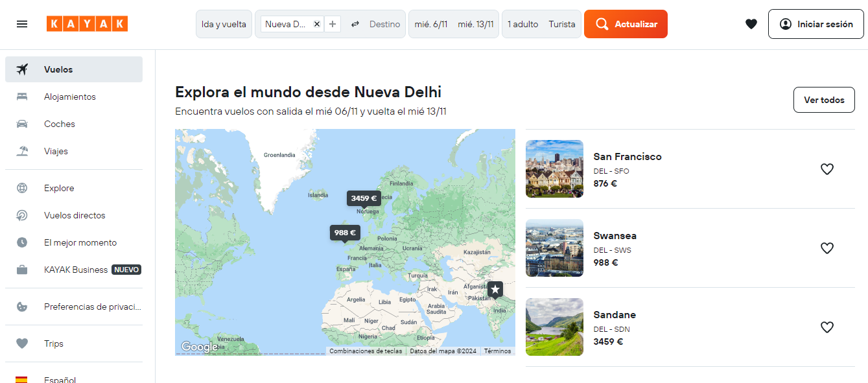Save Swansea to favorites

click(x=827, y=248)
